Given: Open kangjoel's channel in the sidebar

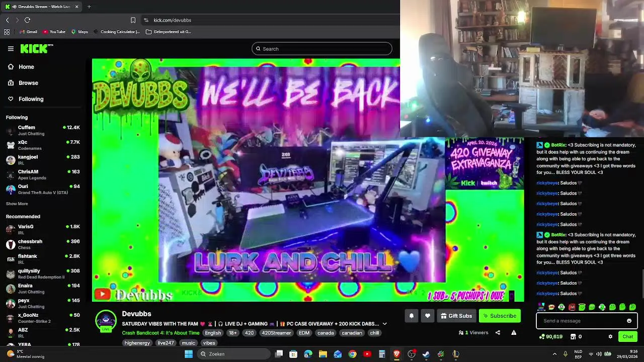Looking at the screenshot, I should click(43, 159).
